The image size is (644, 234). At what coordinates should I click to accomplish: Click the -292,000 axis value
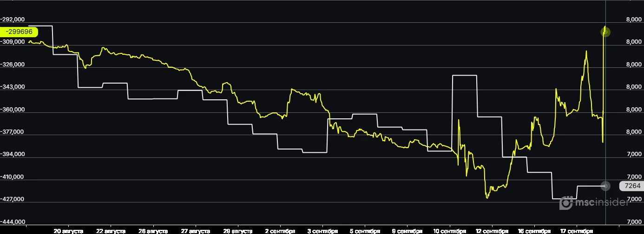pyautogui.click(x=13, y=19)
